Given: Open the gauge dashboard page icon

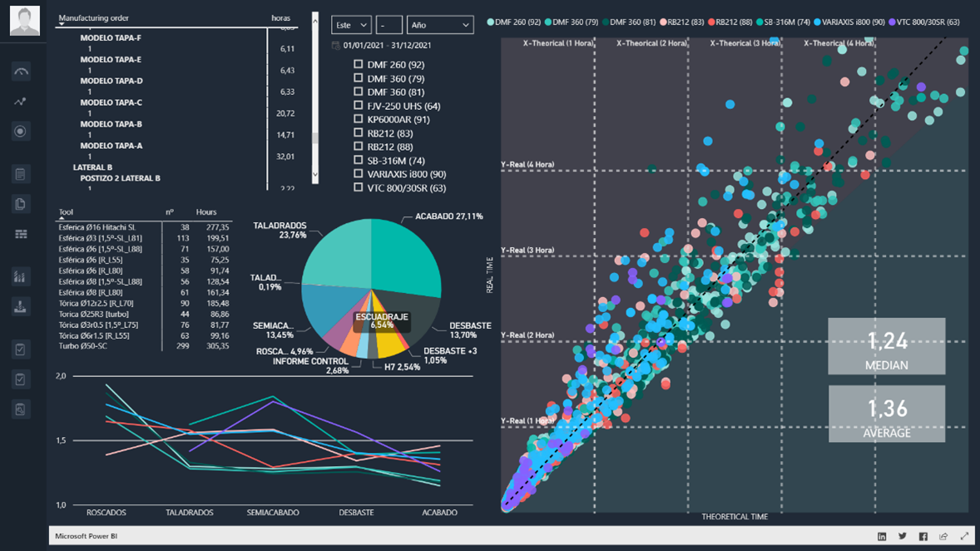Looking at the screenshot, I should point(21,72).
